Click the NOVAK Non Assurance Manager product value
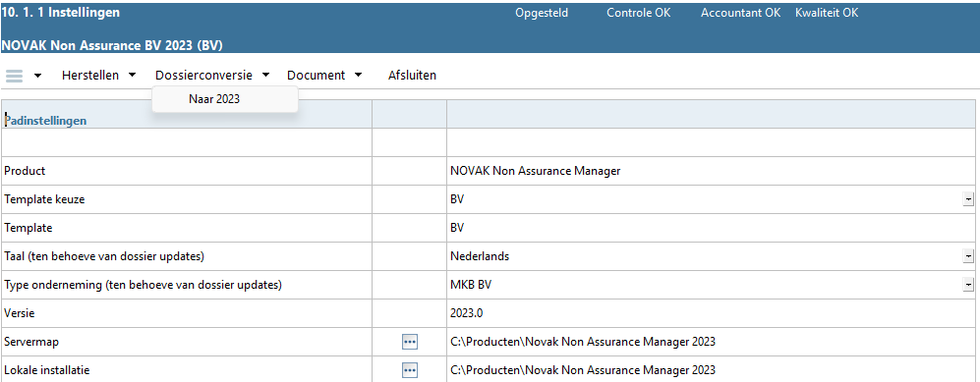 coord(535,171)
